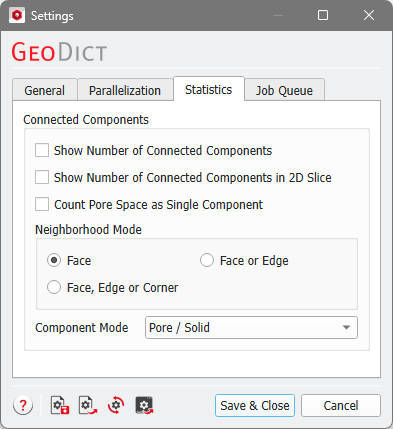Click the Neighborhood Mode heading text

[x=88, y=230]
